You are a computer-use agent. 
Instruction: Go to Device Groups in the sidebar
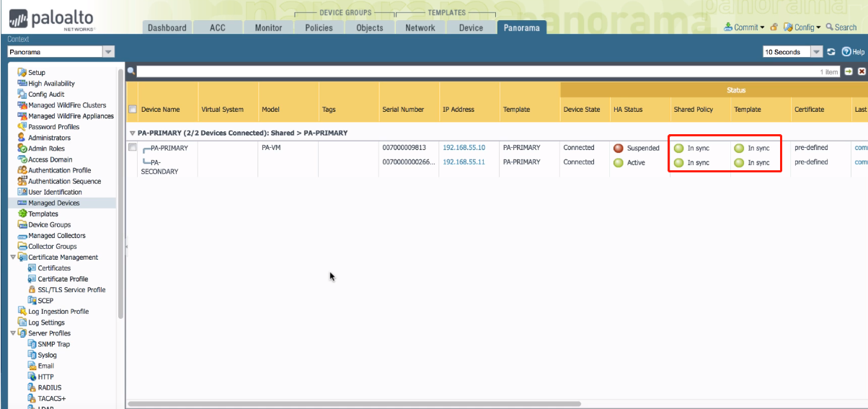tap(49, 224)
